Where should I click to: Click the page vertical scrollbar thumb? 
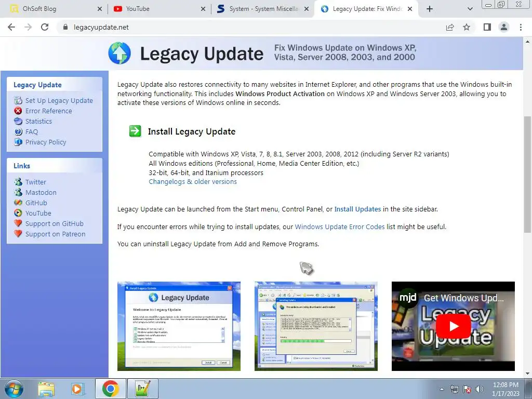click(527, 175)
